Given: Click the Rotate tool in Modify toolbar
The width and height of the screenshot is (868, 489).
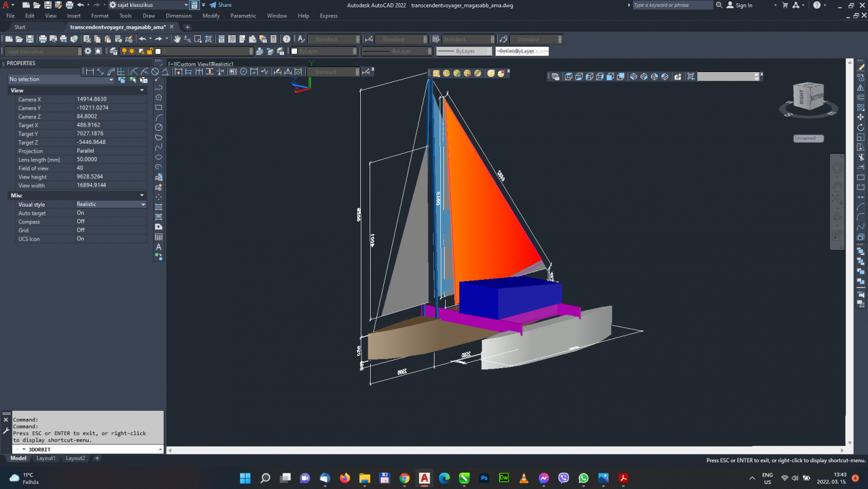Looking at the screenshot, I should [x=861, y=127].
